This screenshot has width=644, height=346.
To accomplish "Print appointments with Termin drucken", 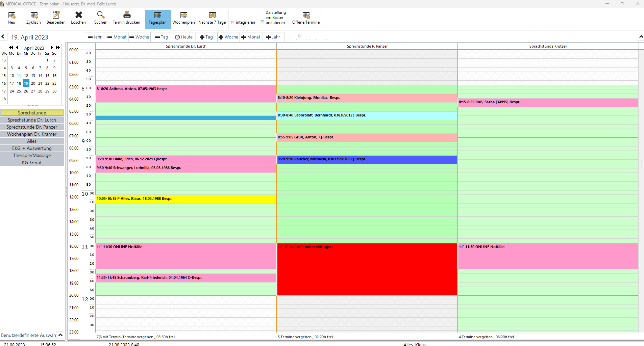I will point(126,18).
